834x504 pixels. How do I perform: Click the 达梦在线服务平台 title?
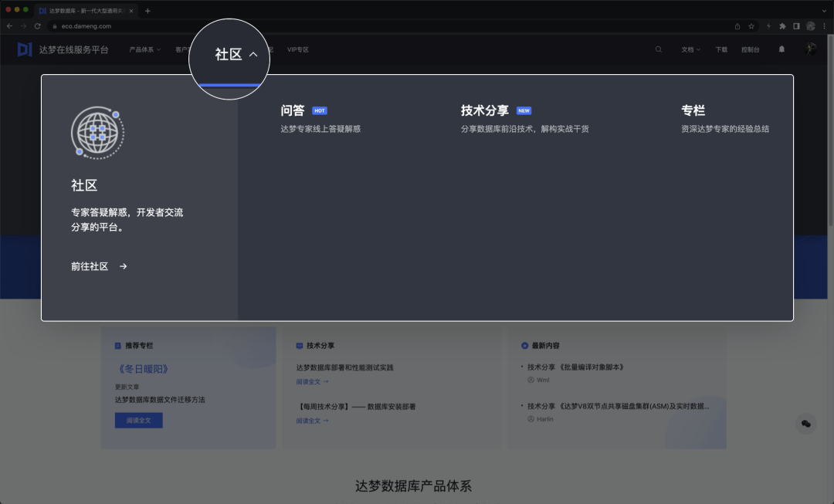pos(73,49)
